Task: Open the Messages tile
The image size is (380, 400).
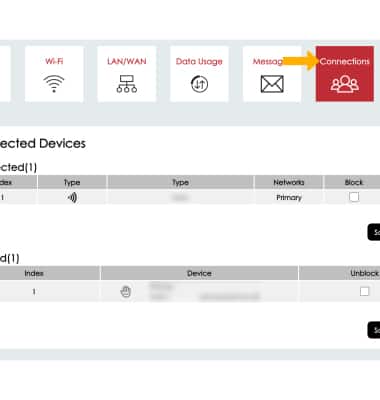Action: [x=272, y=74]
